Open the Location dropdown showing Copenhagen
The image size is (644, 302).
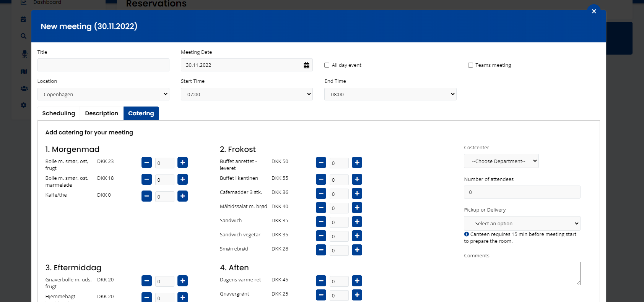tap(103, 94)
